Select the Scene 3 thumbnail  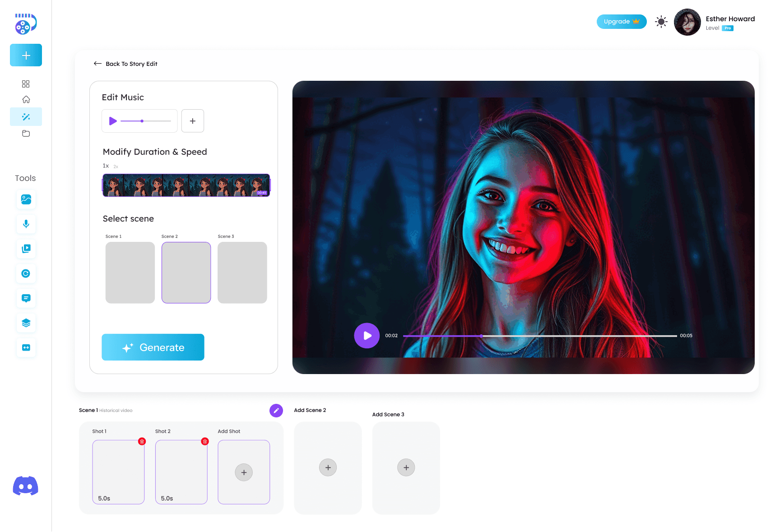point(242,273)
